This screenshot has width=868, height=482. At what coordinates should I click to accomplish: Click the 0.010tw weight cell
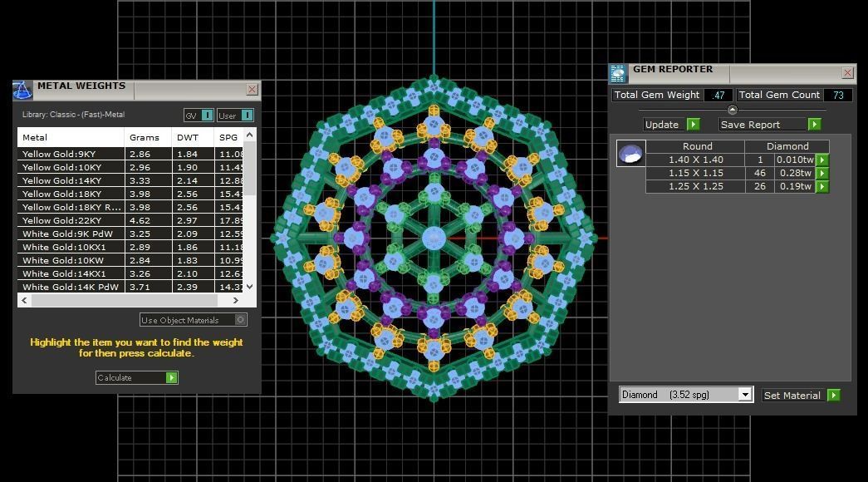coord(796,160)
